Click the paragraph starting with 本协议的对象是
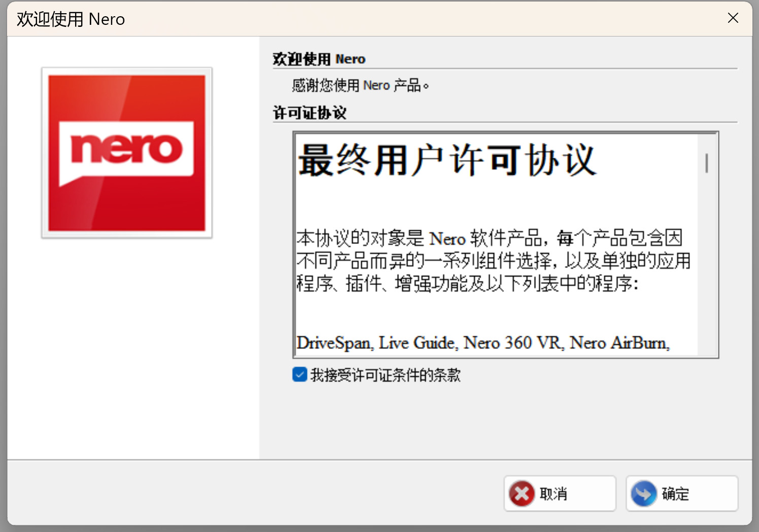 click(x=489, y=238)
